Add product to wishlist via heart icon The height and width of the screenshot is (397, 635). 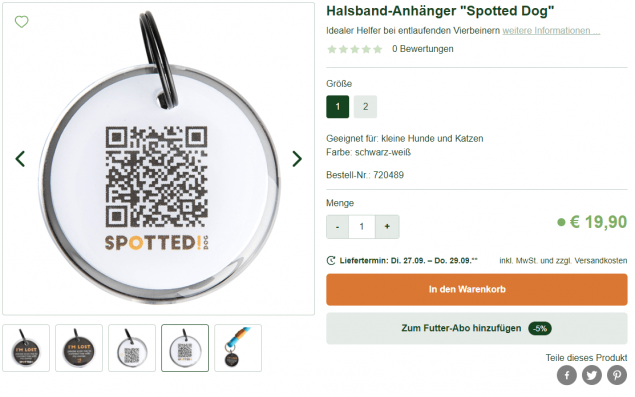[x=21, y=21]
